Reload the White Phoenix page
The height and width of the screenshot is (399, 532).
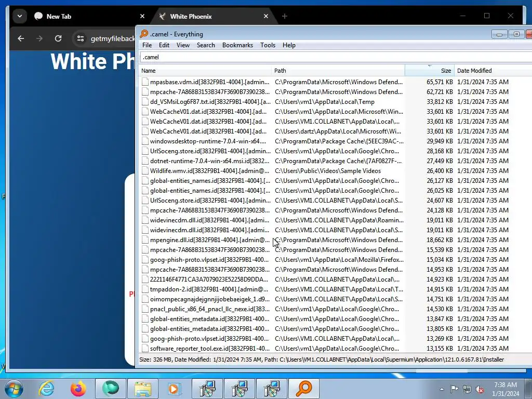pos(58,38)
